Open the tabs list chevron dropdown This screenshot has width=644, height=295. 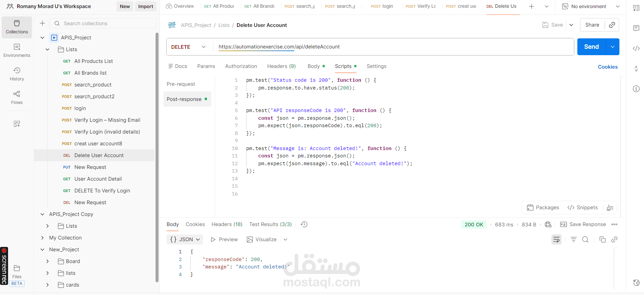click(547, 6)
